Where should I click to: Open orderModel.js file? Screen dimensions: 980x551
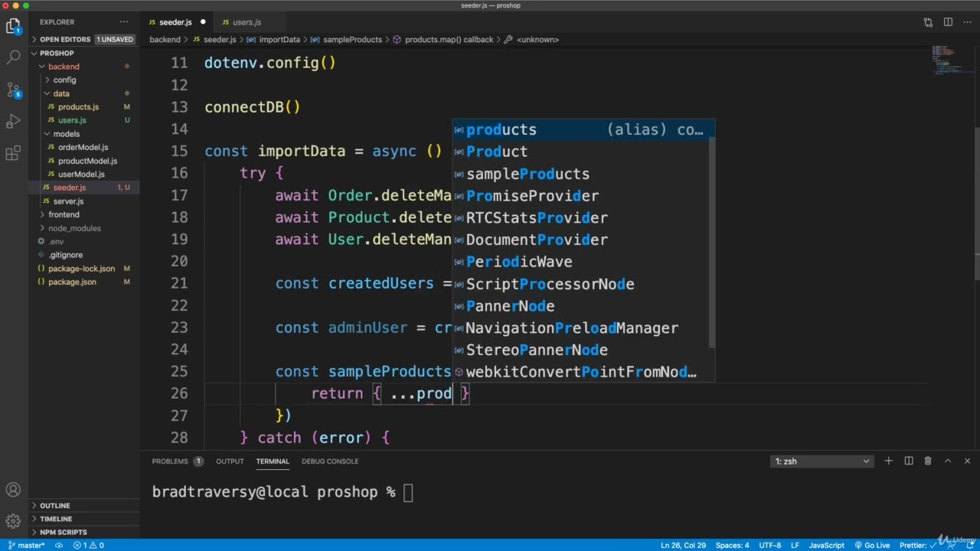click(x=83, y=147)
